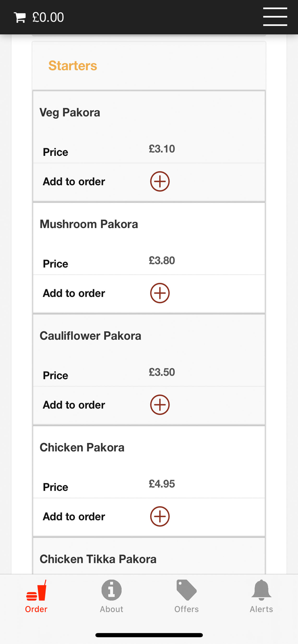Select the Chicken Tikka Pakora item
Viewport: 298px width, 644px height.
coord(98,559)
